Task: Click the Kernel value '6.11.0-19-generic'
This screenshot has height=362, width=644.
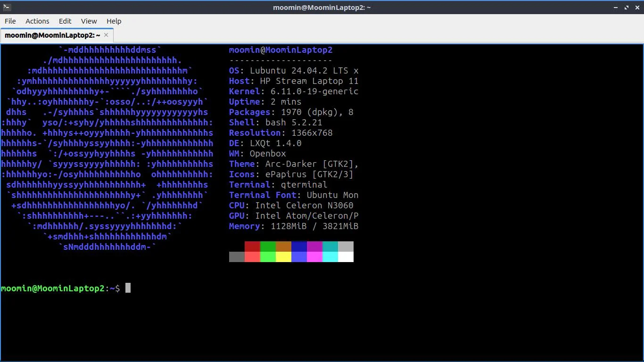Action: pyautogui.click(x=314, y=91)
